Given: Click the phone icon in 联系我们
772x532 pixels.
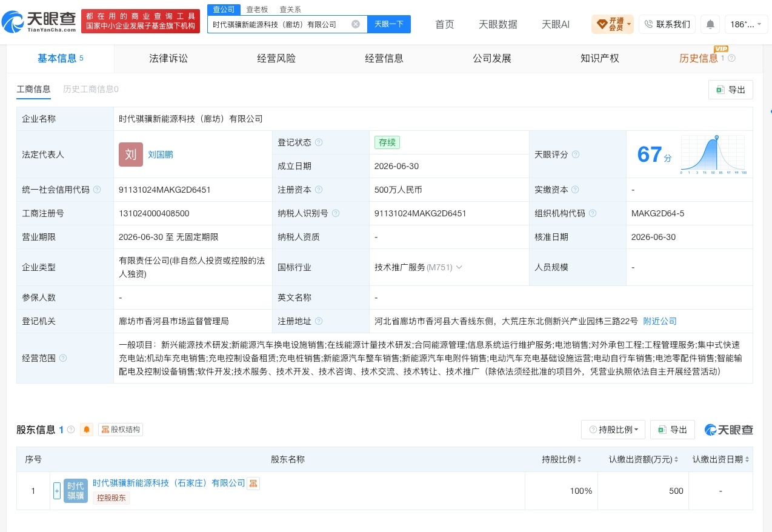Looking at the screenshot, I should click(x=648, y=24).
